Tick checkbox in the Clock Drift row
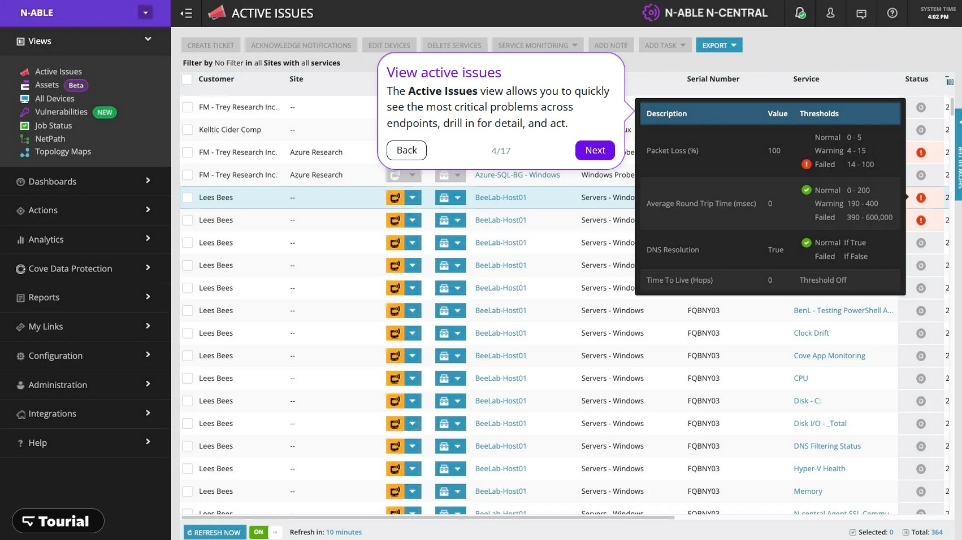The width and height of the screenshot is (962, 540). pyautogui.click(x=187, y=333)
